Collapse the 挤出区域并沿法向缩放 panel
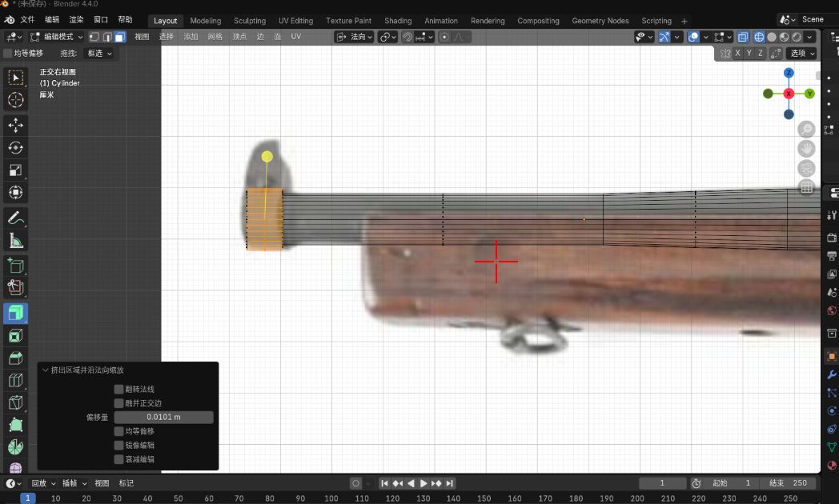839x504 pixels. pyautogui.click(x=45, y=370)
